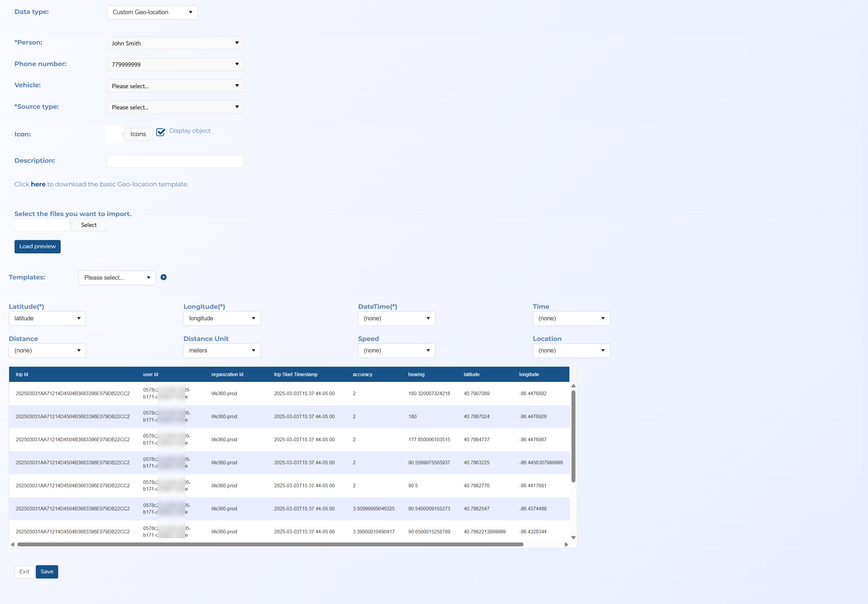Open the Data type dropdown

pyautogui.click(x=152, y=12)
